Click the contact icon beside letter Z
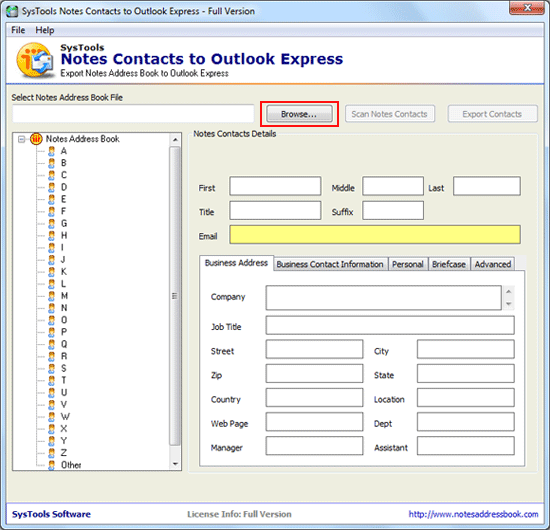This screenshot has height=530, width=550. [x=52, y=453]
